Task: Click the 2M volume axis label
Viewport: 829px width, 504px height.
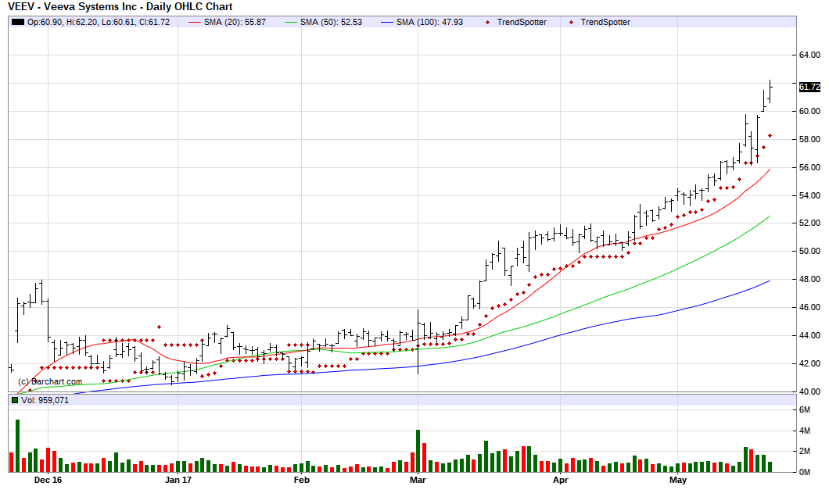Action: pyautogui.click(x=804, y=451)
